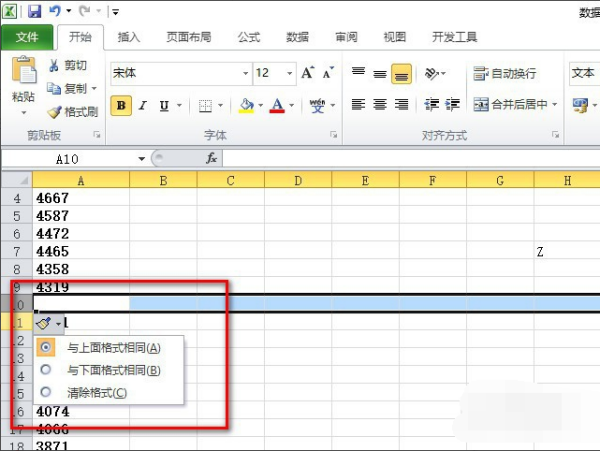This screenshot has width=600, height=451.
Task: Click the Wrap Text (自动换行) button
Action: tap(504, 73)
